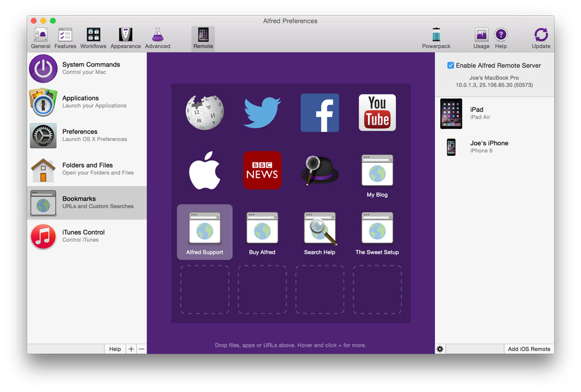
Task: Select the BBC News bookmark
Action: click(262, 170)
